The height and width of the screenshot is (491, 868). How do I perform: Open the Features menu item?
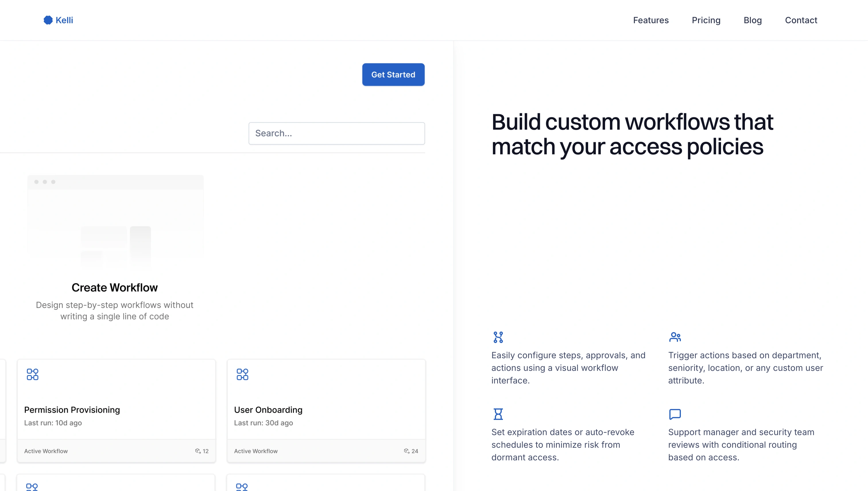click(650, 20)
